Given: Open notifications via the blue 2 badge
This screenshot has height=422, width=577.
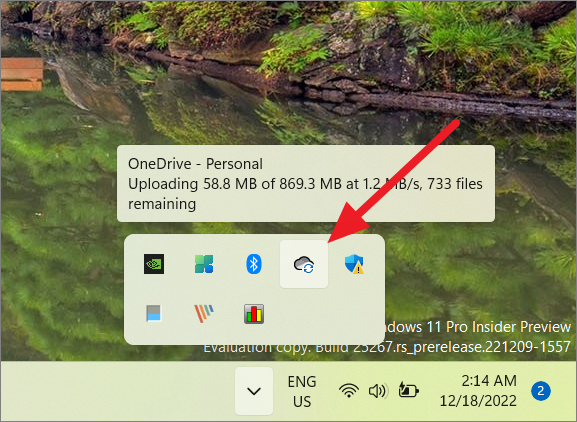Looking at the screenshot, I should [541, 391].
